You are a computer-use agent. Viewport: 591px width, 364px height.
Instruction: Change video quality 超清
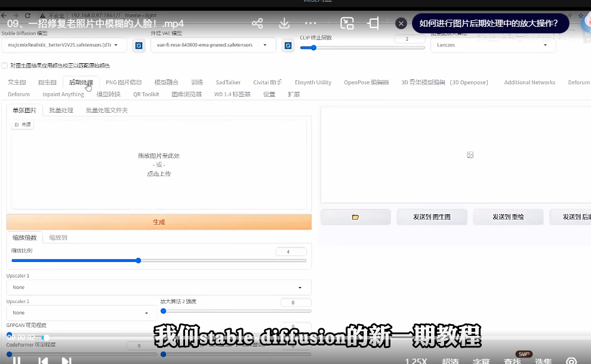450,361
